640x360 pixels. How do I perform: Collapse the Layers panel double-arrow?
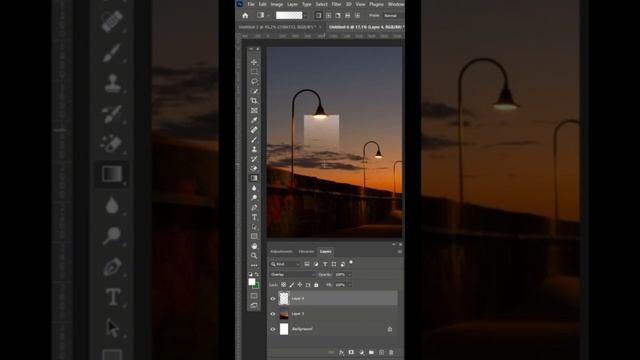click(x=394, y=244)
